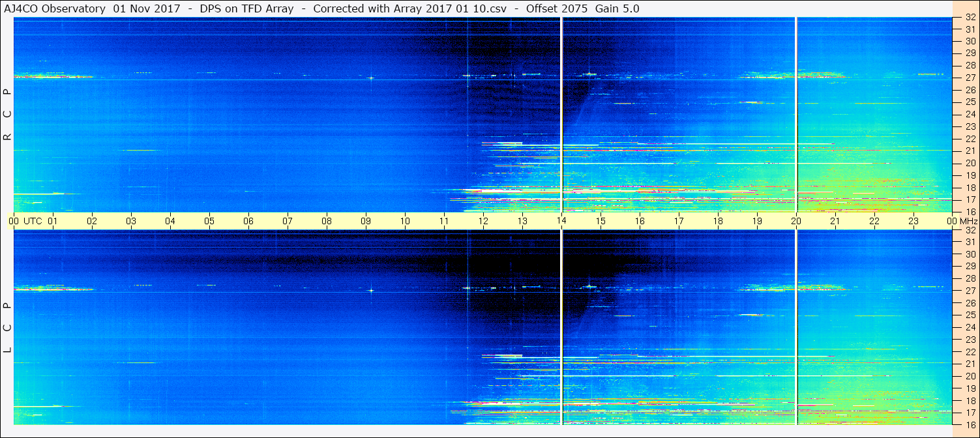This screenshot has width=980, height=438.
Task: Click the 21 hour time axis label
Action: (x=835, y=221)
